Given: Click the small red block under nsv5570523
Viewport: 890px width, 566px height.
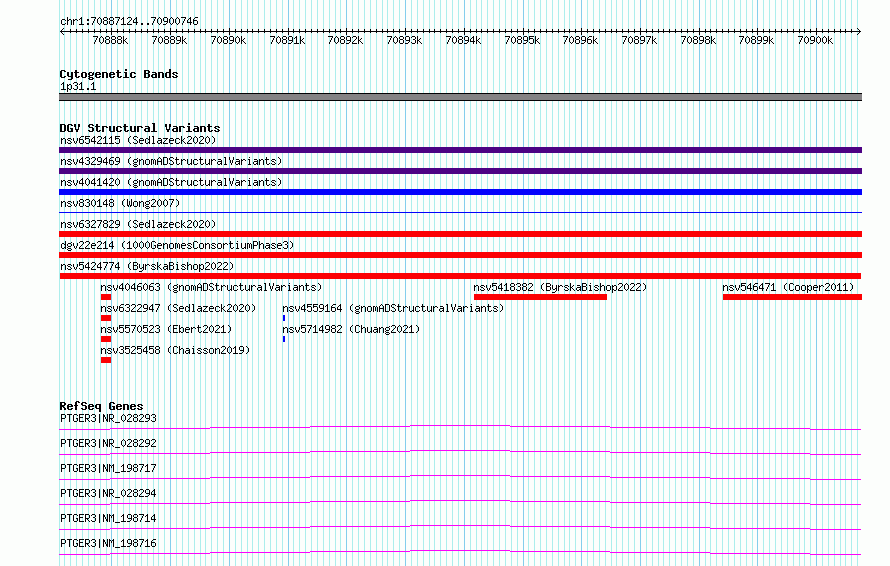Looking at the screenshot, I should coord(106,339).
